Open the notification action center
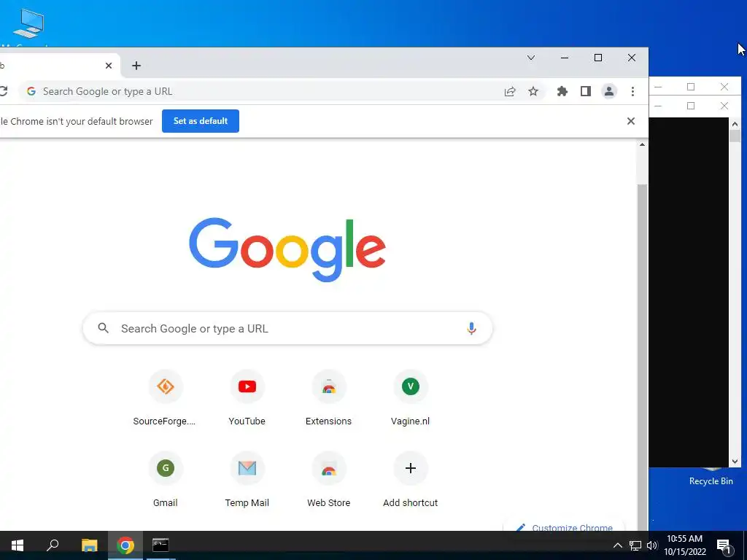 (x=724, y=545)
